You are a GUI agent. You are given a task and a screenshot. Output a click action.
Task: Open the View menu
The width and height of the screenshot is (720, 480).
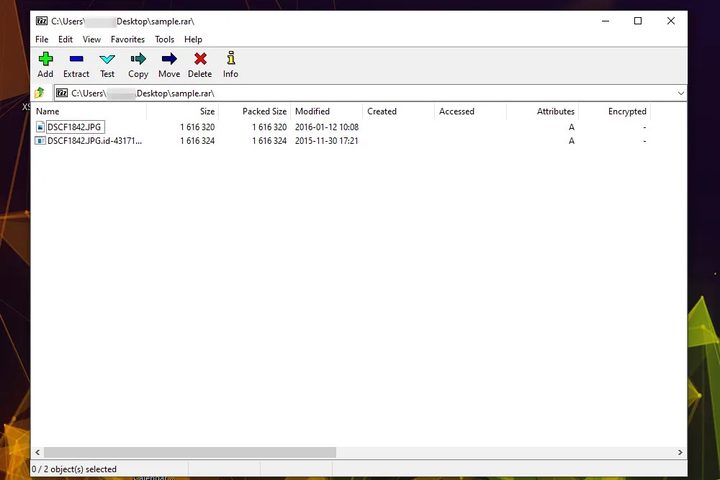92,39
